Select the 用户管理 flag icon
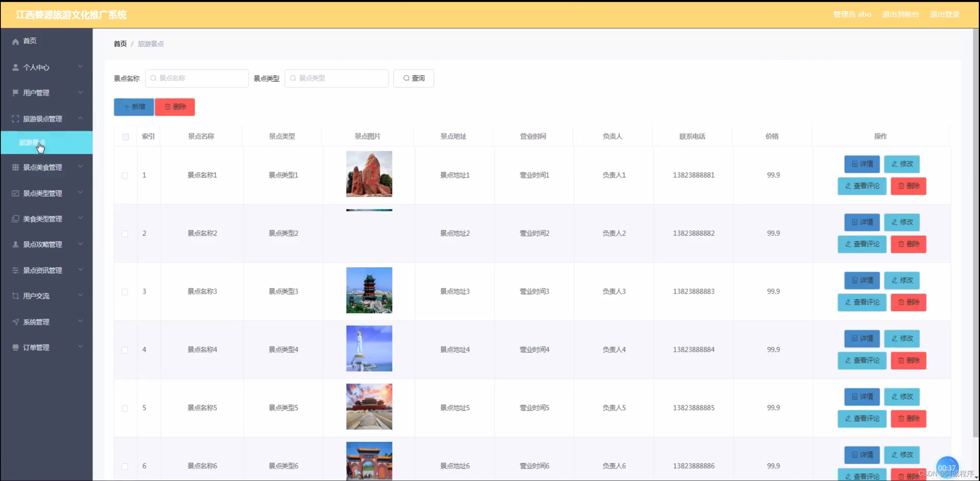This screenshot has width=980, height=481. 15,93
